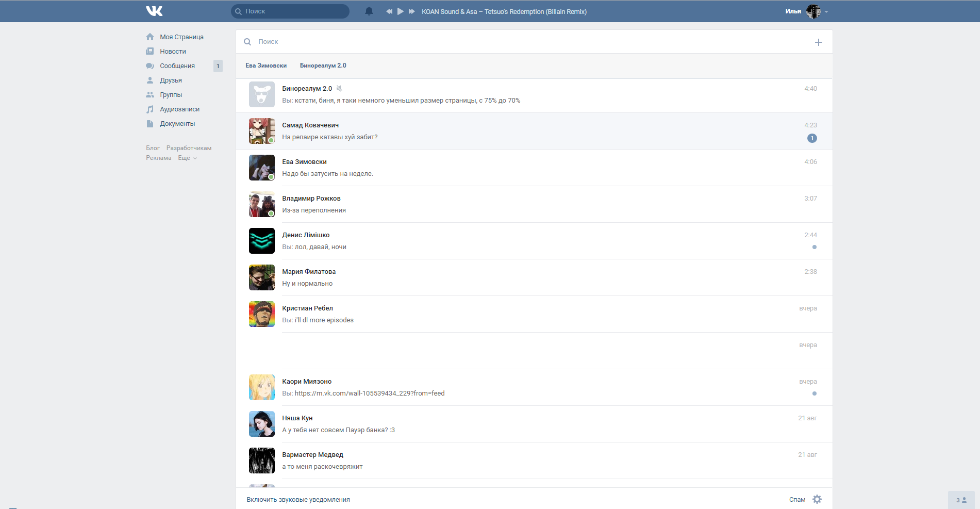Click the unread counter badge next to Сообщения
Viewport: 980px width, 509px height.
(218, 66)
